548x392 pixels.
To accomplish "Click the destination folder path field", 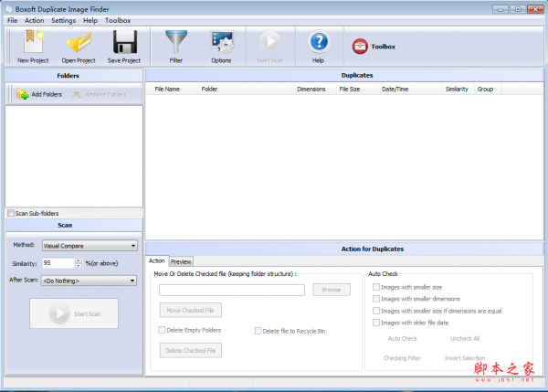I will click(232, 290).
